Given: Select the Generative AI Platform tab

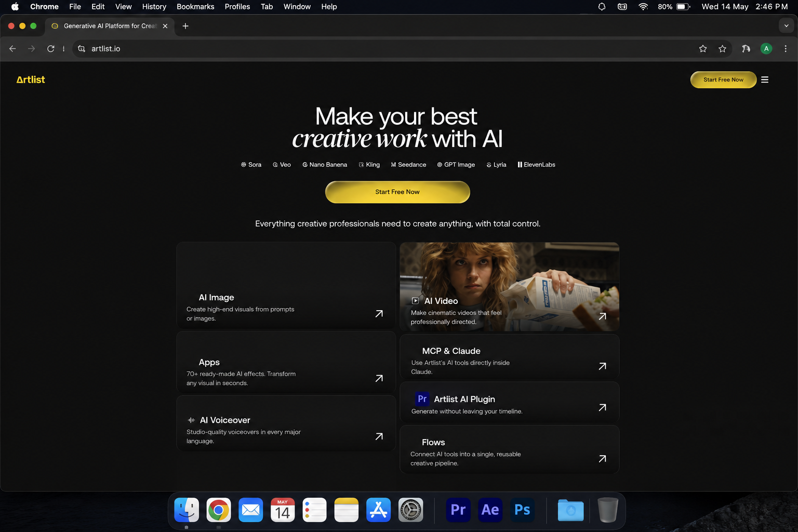Looking at the screenshot, I should [110, 26].
